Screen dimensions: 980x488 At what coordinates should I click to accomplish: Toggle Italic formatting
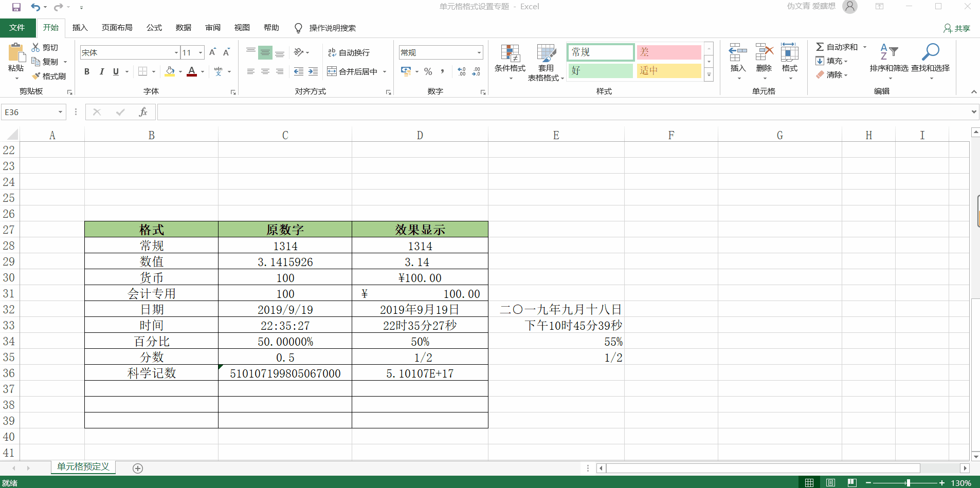point(101,71)
